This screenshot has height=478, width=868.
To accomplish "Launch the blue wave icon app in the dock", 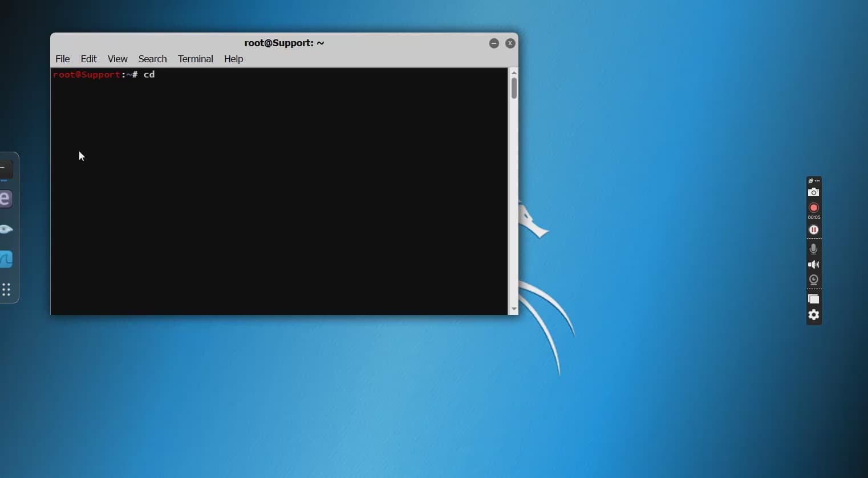I will 6,260.
